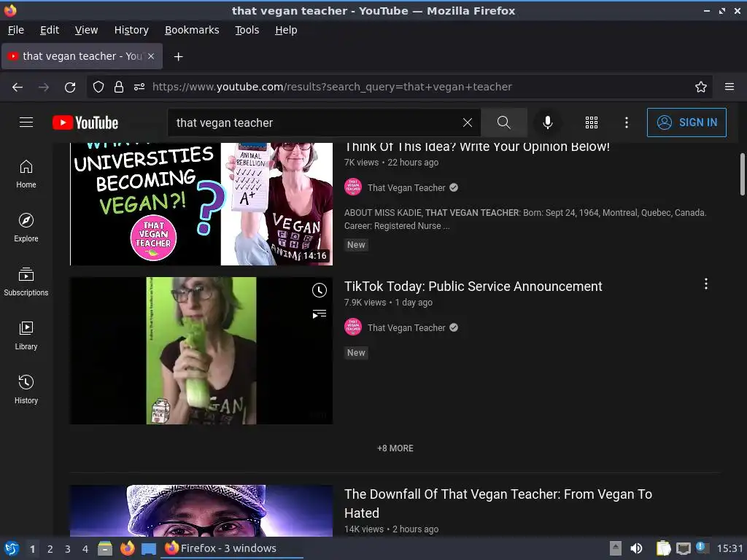The image size is (747, 560).
Task: Open 'TikTok Today: Public Service Announcement' title
Action: (x=473, y=286)
